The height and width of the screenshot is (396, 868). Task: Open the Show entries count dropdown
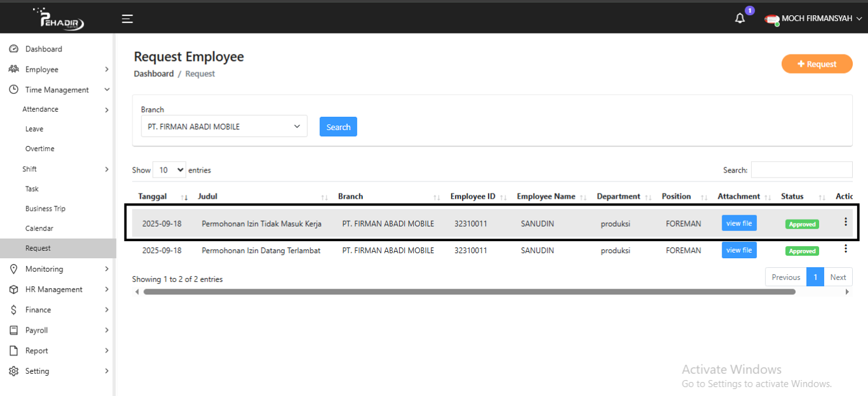click(169, 170)
